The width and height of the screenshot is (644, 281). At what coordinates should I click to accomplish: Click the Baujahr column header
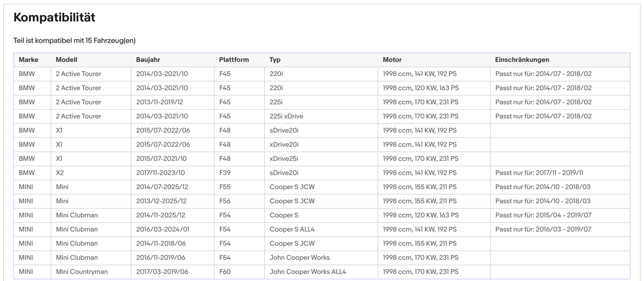coord(148,60)
